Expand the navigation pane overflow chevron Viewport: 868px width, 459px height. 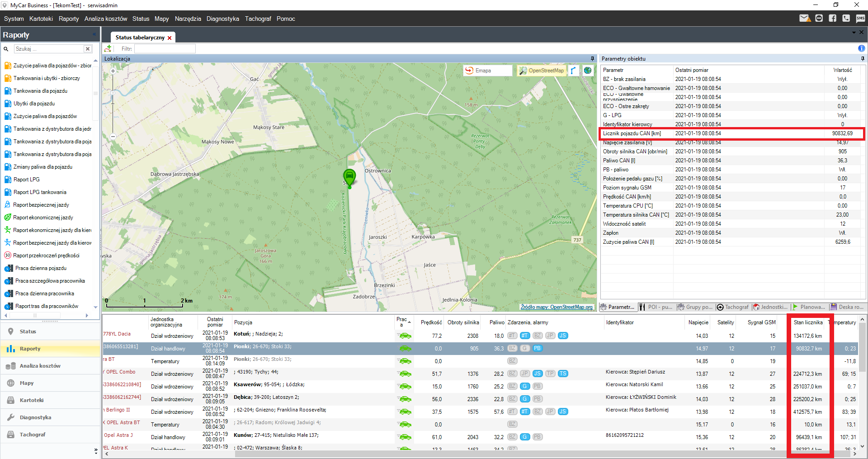95,450
